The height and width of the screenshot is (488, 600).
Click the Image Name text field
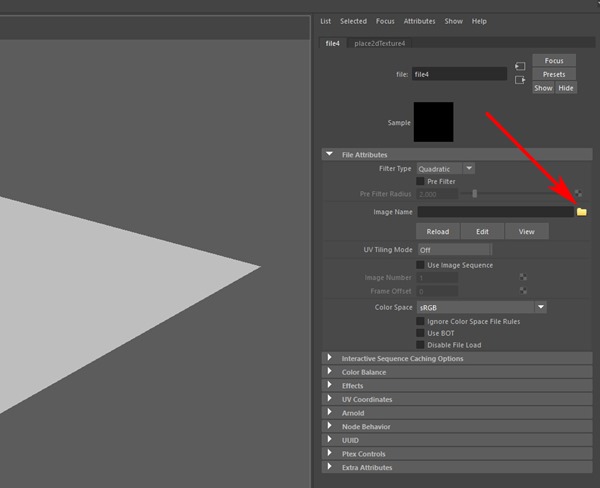(x=495, y=212)
